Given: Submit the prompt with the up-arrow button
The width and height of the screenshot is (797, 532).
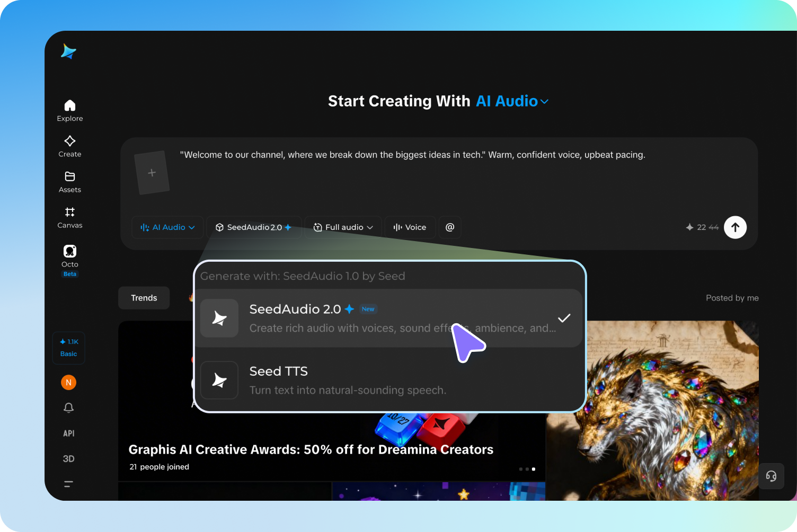Looking at the screenshot, I should (736, 227).
